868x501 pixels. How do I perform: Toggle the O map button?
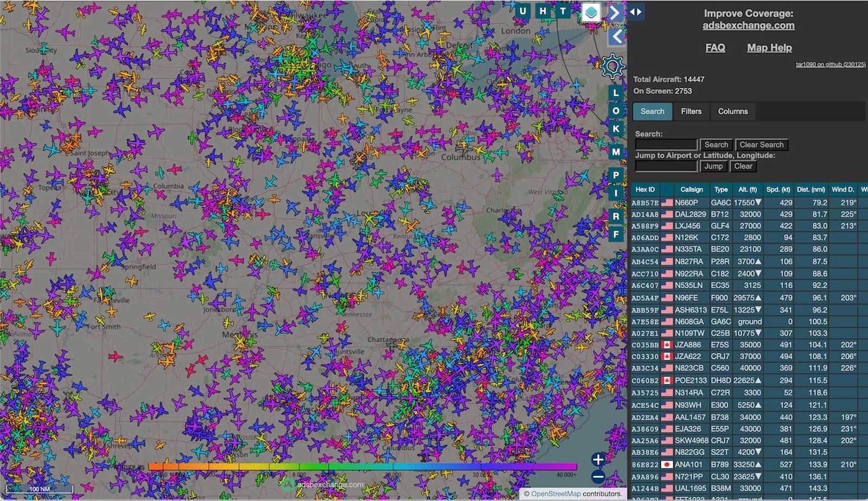(x=616, y=111)
